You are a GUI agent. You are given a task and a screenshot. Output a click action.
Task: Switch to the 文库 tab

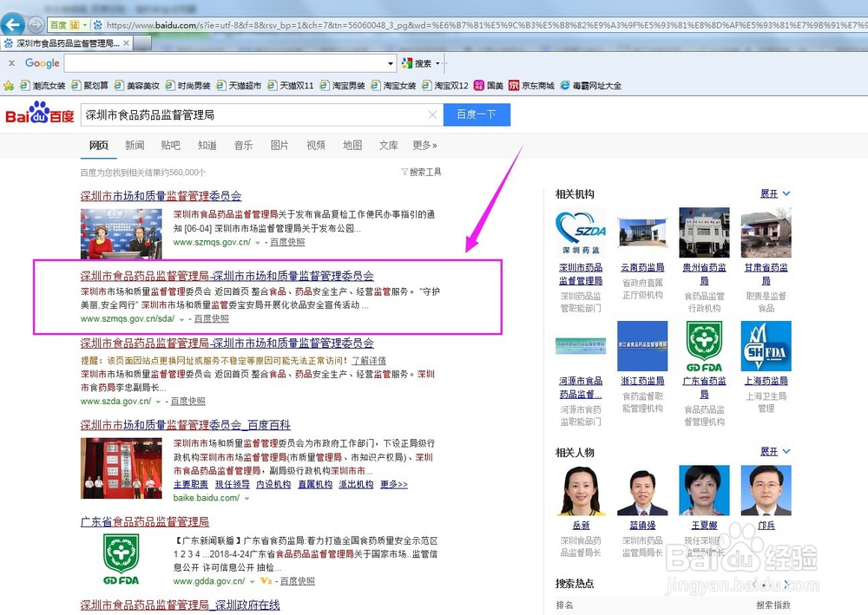coord(388,145)
